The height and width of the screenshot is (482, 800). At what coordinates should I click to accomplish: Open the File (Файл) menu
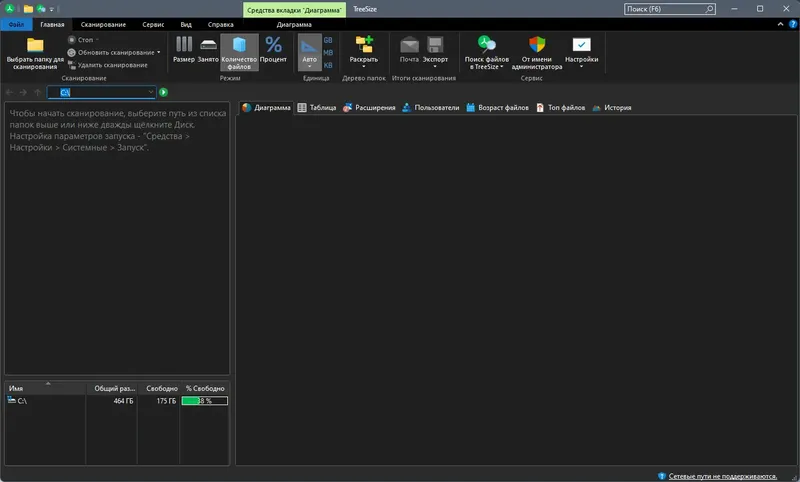(x=16, y=24)
